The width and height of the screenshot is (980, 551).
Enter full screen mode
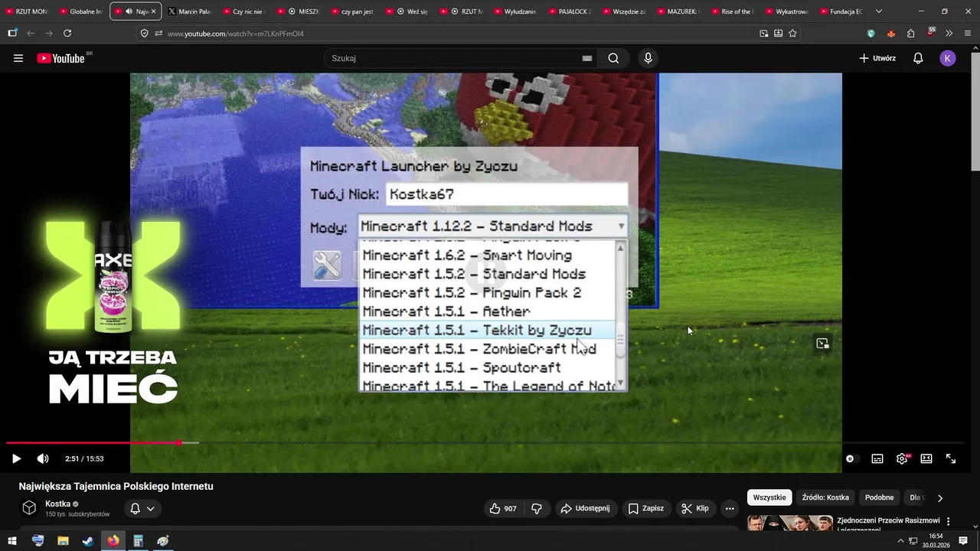pyautogui.click(x=951, y=458)
